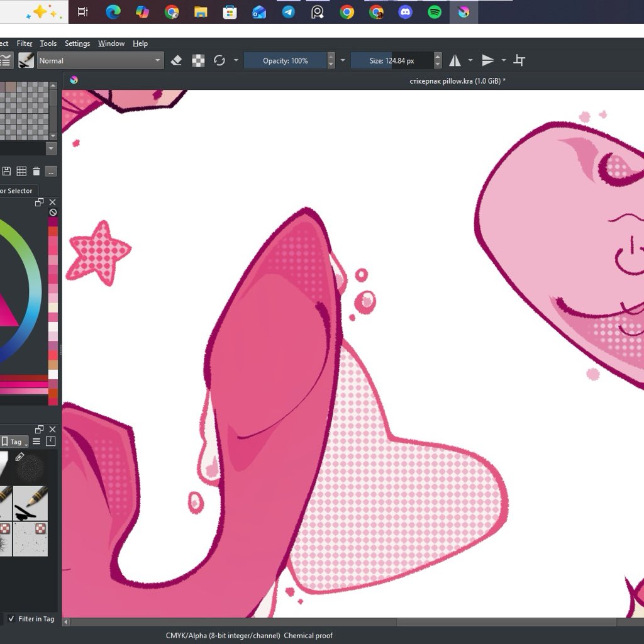Open the Filter menu
This screenshot has width=644, height=644.
[25, 43]
